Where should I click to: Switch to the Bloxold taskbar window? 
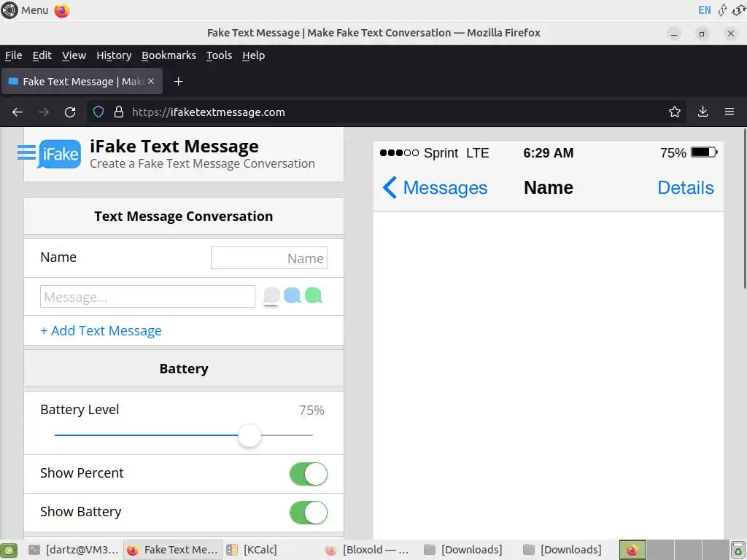tap(367, 550)
